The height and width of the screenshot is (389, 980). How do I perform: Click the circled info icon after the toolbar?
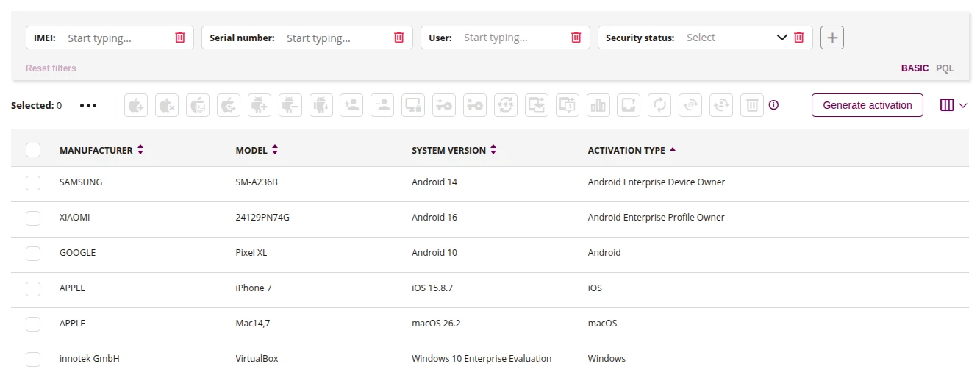[773, 105]
